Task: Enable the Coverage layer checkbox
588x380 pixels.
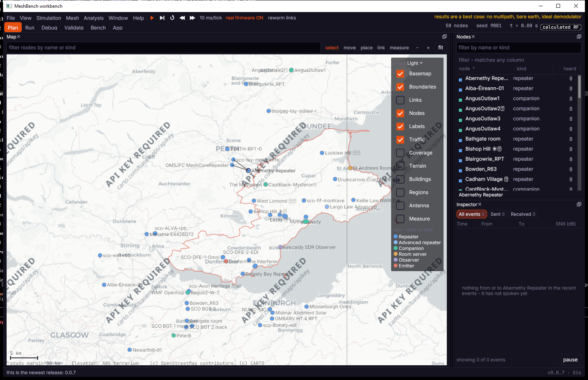Action: click(x=400, y=153)
